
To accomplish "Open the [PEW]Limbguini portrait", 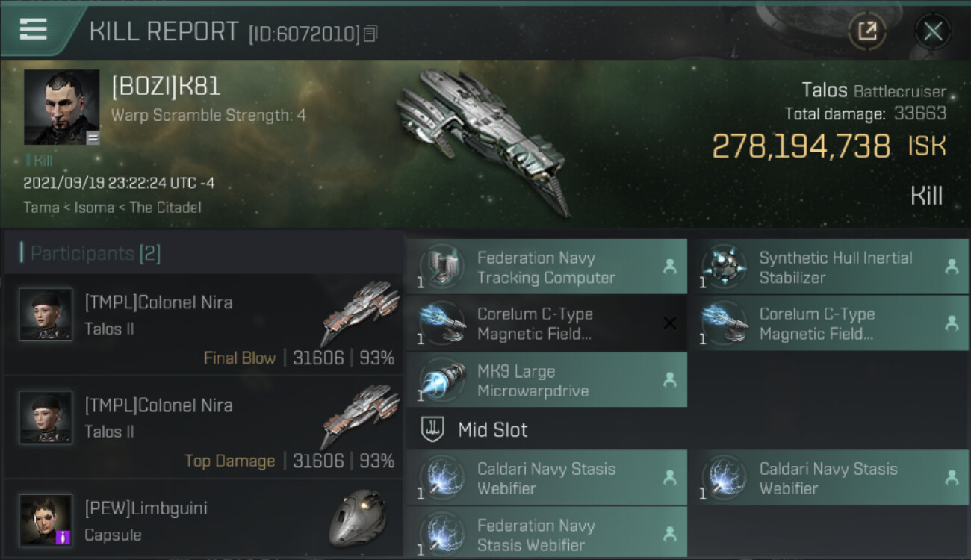I will click(x=46, y=520).
